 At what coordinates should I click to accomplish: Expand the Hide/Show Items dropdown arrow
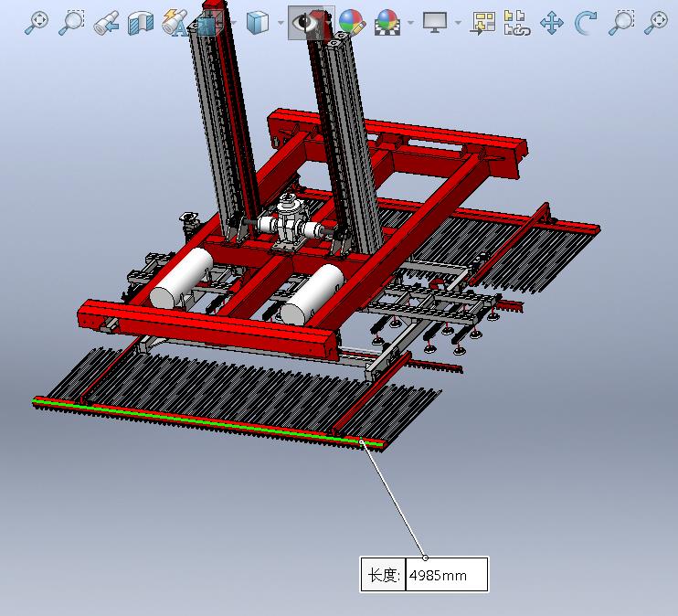(330, 23)
